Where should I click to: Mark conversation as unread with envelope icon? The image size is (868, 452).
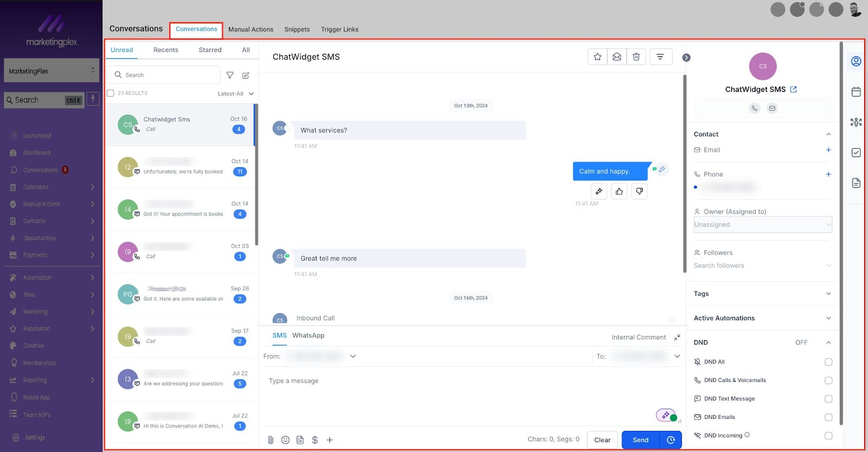(617, 56)
